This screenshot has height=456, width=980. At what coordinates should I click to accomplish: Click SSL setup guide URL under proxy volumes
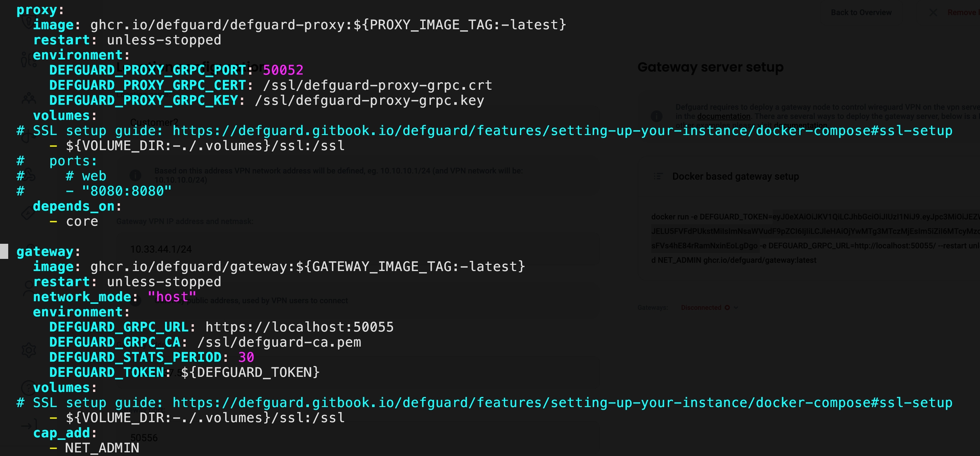click(x=562, y=131)
